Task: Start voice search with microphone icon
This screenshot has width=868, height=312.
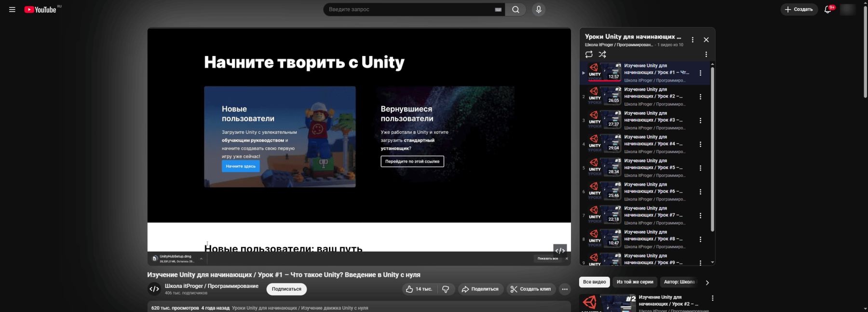Action: (x=539, y=10)
